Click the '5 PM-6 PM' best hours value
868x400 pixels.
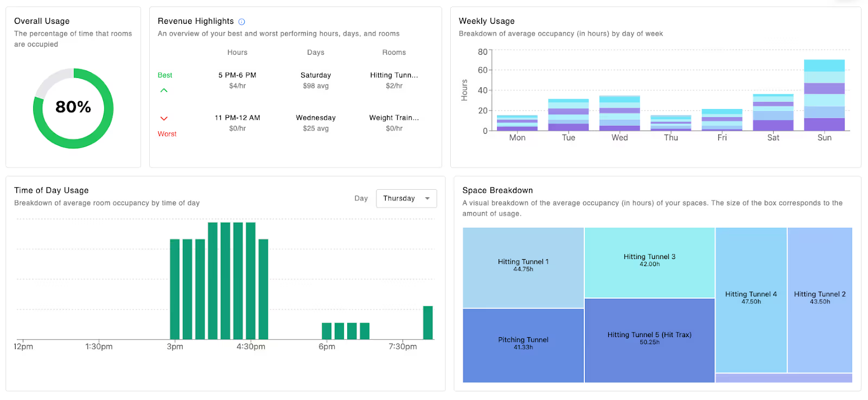click(237, 75)
